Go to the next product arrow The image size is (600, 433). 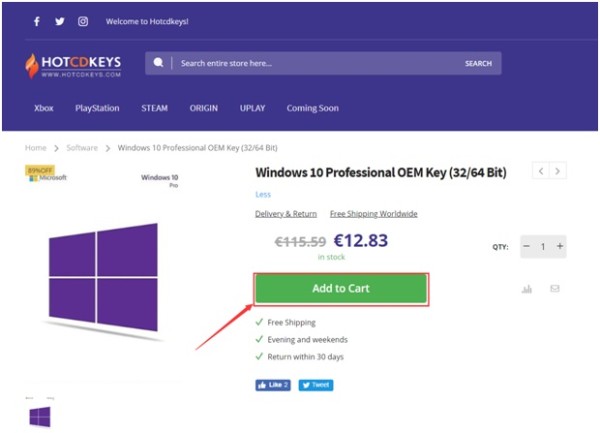click(558, 171)
